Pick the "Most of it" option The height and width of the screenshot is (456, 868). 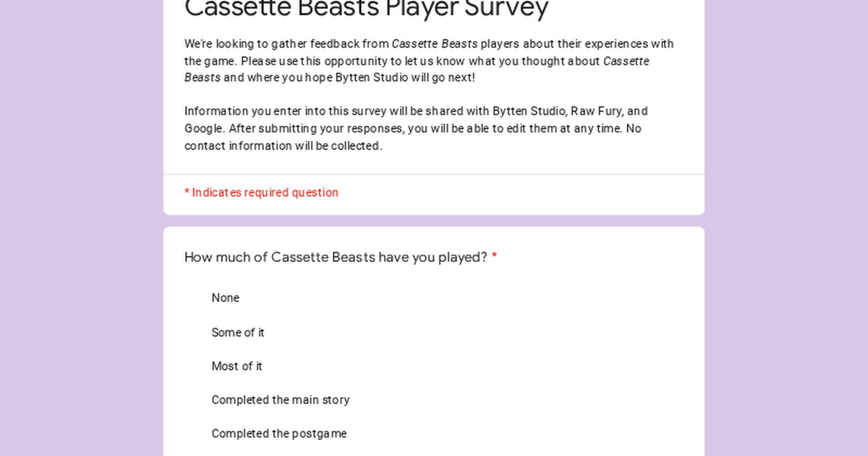coord(237,366)
